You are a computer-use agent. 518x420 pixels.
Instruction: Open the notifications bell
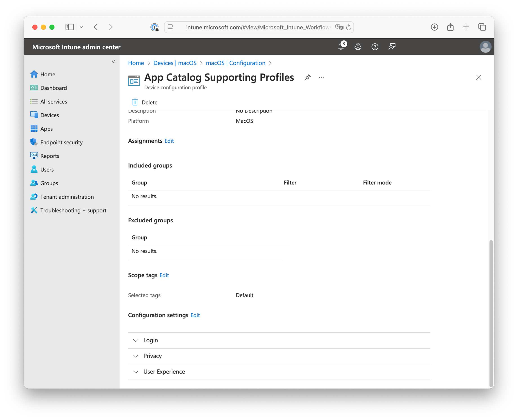pyautogui.click(x=341, y=46)
